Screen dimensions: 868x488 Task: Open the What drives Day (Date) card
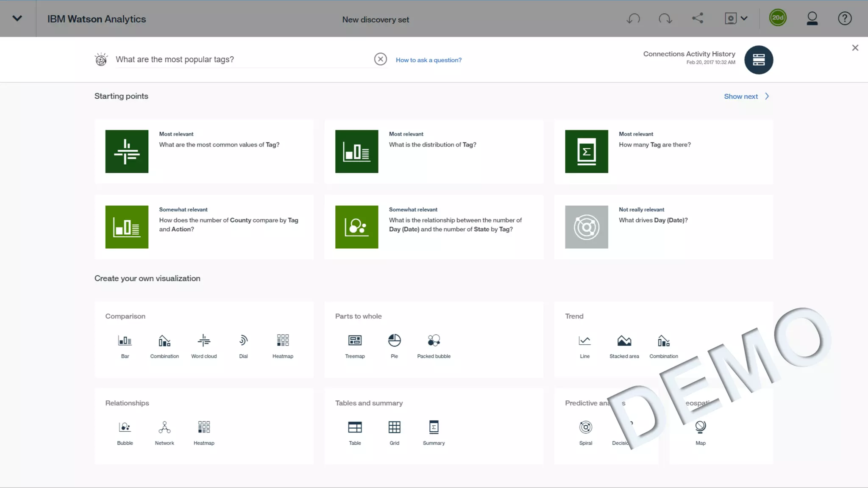pos(663,227)
